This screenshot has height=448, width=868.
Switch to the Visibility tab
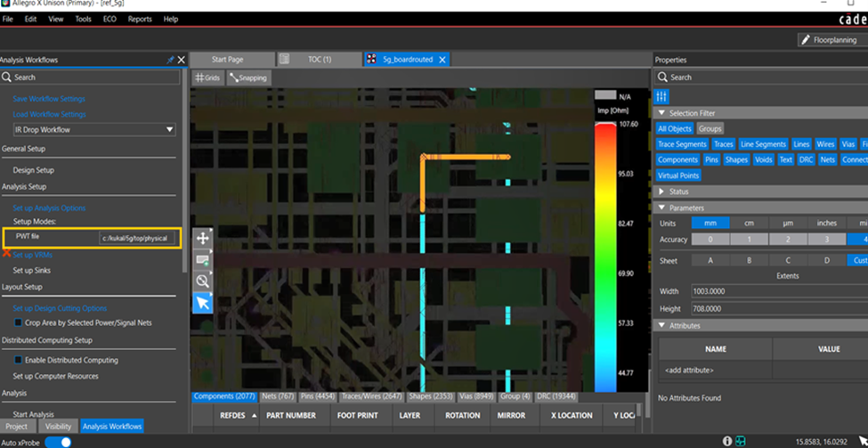[58, 427]
